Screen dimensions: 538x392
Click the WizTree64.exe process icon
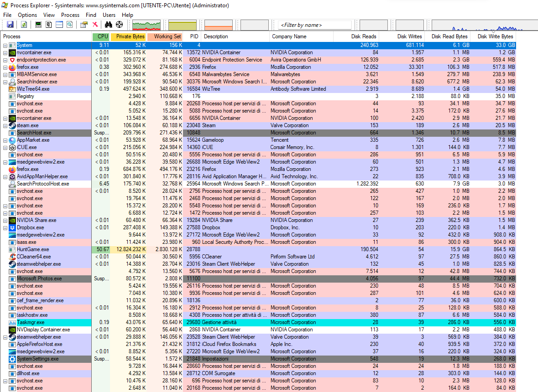tap(12, 89)
